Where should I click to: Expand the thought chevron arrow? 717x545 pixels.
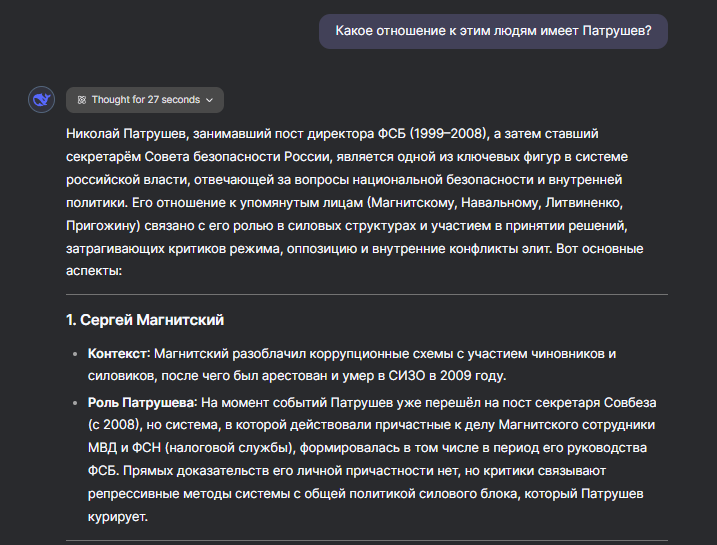tap(209, 100)
